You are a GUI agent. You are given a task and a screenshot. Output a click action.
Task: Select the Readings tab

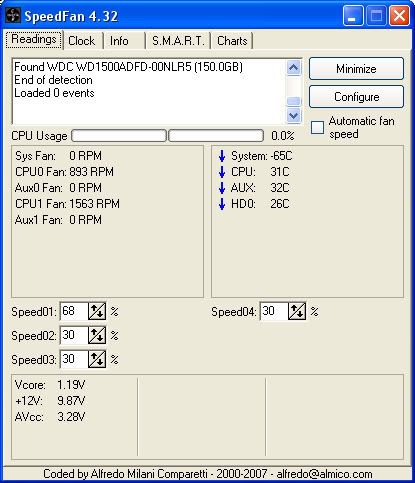click(x=34, y=40)
